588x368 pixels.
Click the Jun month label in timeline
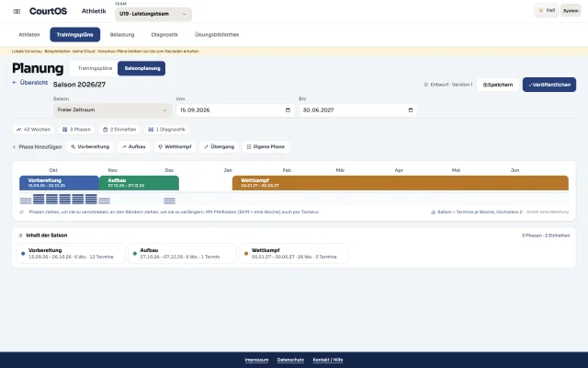point(514,170)
